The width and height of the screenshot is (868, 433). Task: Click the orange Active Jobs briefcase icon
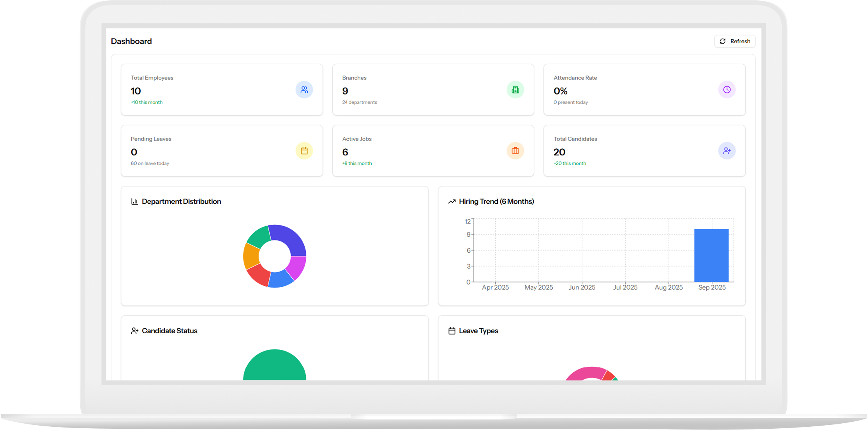point(515,151)
